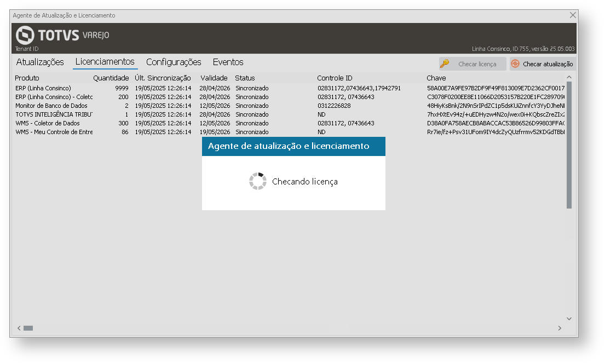Image resolution: width=605 pixels, height=364 pixels.
Task: Click the Checar atualização button
Action: pos(543,64)
